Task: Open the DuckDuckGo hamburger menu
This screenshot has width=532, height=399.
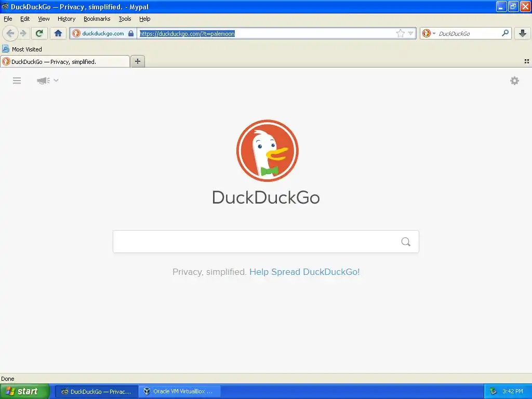Action: (17, 81)
